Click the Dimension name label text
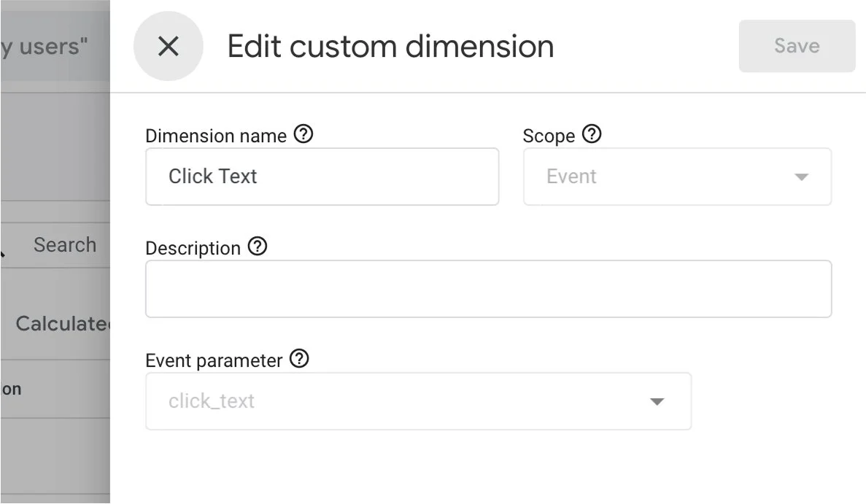This screenshot has width=866, height=504. tap(215, 136)
